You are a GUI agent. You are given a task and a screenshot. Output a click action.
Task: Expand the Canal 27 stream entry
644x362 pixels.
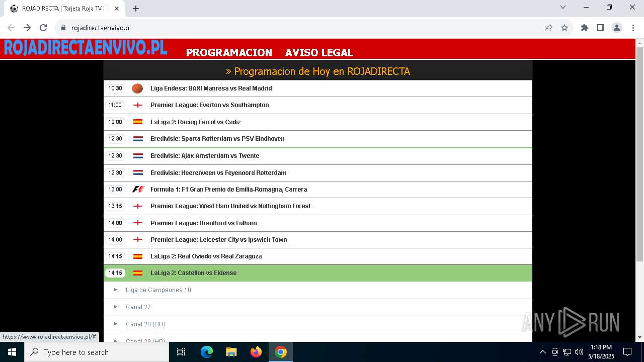[x=317, y=307]
